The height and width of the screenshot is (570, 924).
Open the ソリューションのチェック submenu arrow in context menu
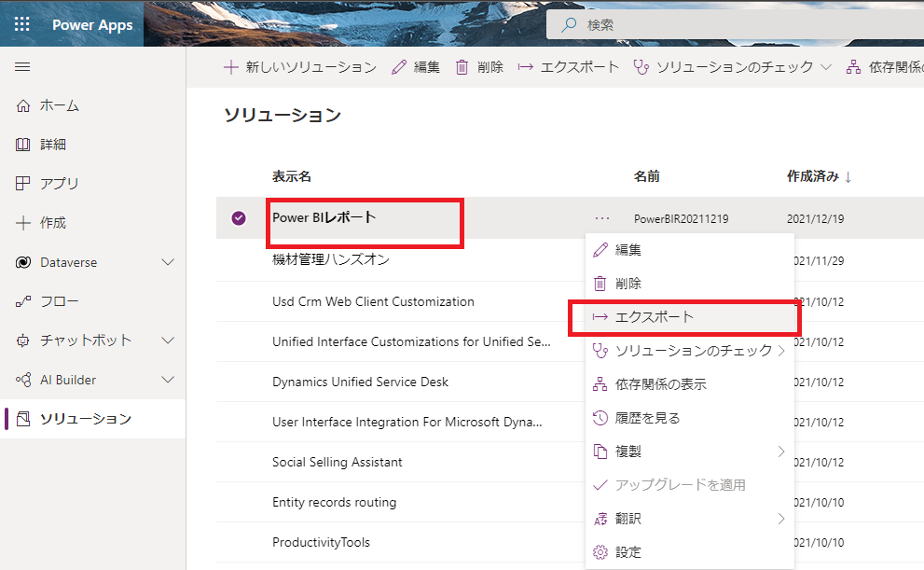click(781, 351)
